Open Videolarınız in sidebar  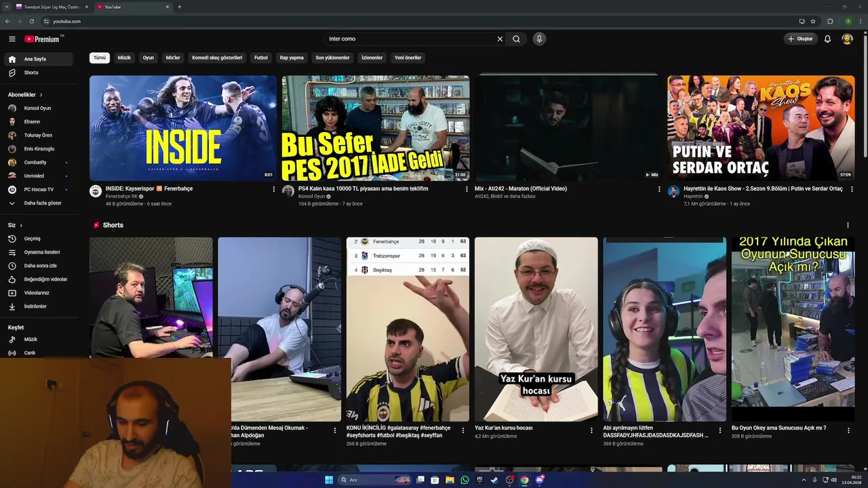tap(38, 293)
